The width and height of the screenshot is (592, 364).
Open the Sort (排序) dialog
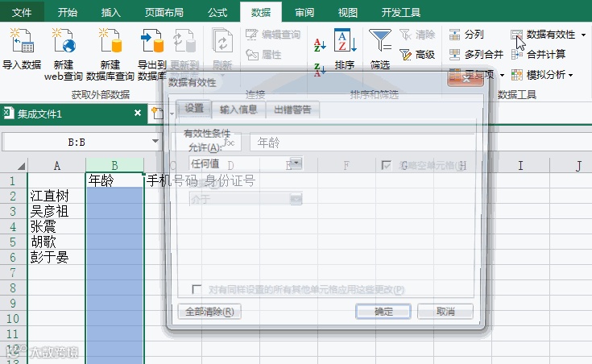point(345,48)
